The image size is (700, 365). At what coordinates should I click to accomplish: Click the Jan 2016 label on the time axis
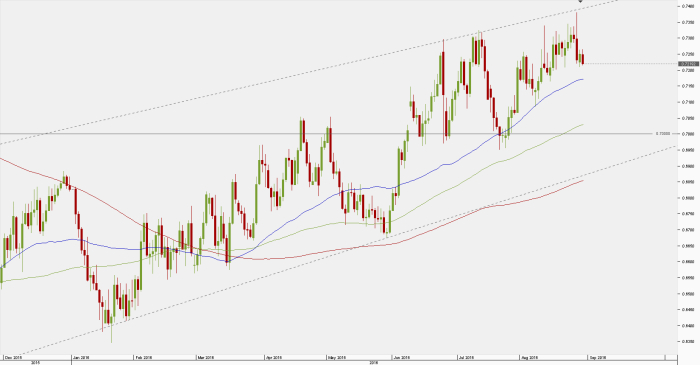[82, 357]
